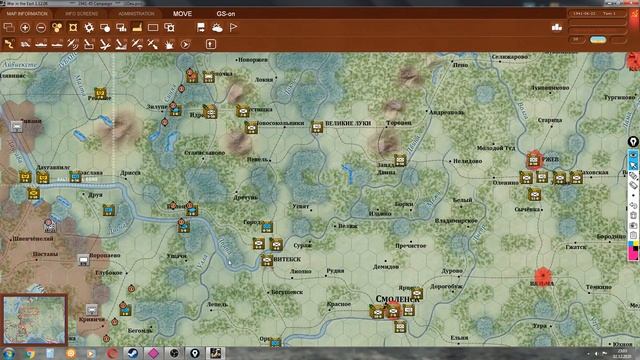
Task: Select the ground attack bombing icon
Action: tap(89, 44)
